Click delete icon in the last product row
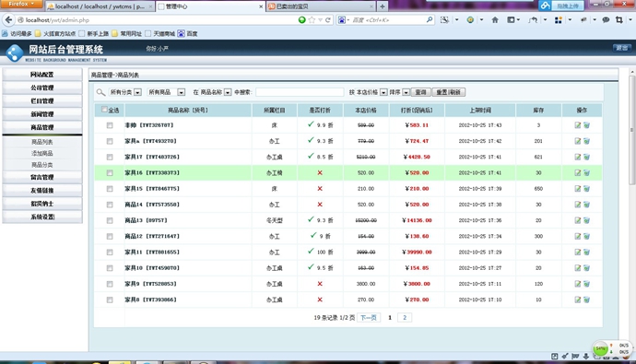 (x=586, y=299)
